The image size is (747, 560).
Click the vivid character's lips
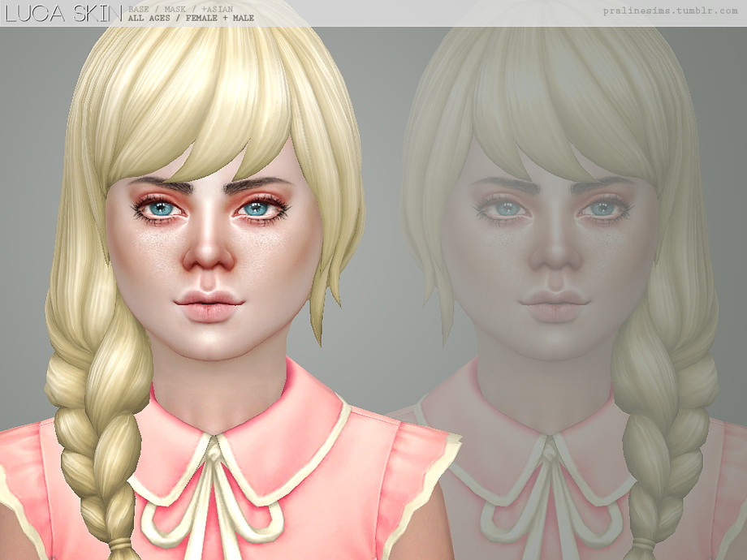tap(209, 305)
